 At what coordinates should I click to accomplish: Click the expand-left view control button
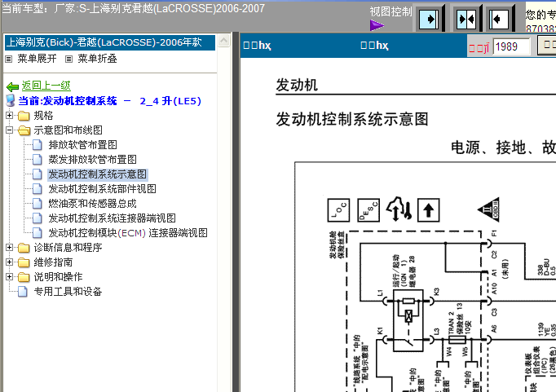499,19
